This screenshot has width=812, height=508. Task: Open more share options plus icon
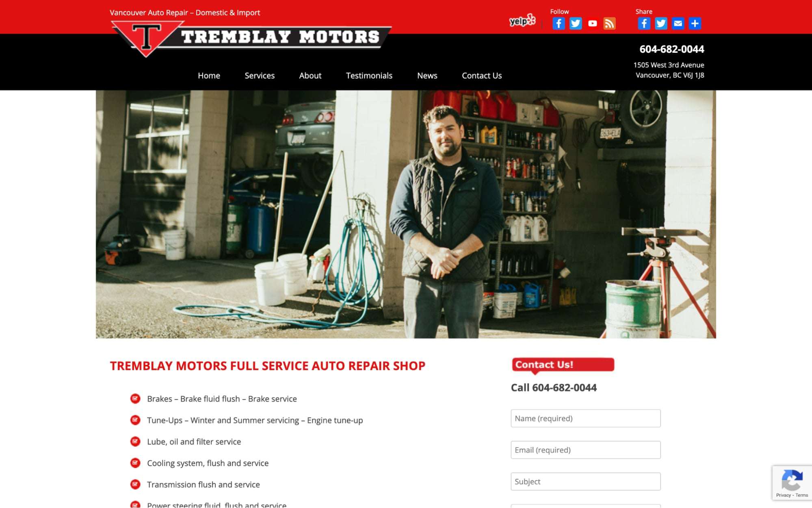695,24
